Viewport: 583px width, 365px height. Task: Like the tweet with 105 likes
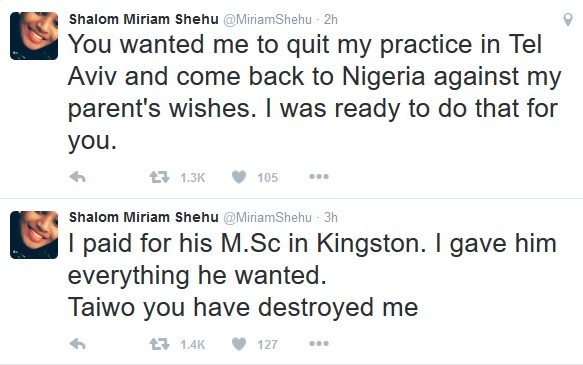[x=239, y=177]
